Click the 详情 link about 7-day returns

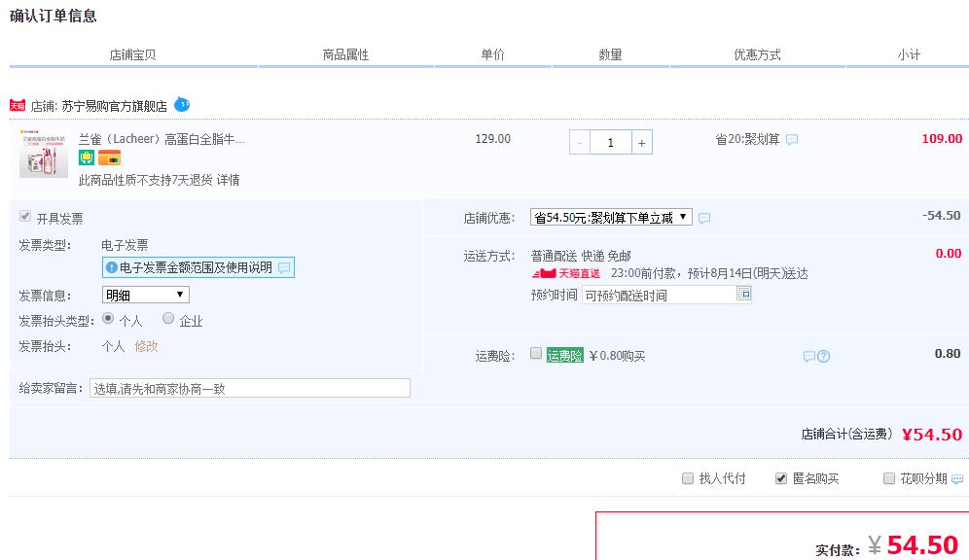pyautogui.click(x=228, y=180)
